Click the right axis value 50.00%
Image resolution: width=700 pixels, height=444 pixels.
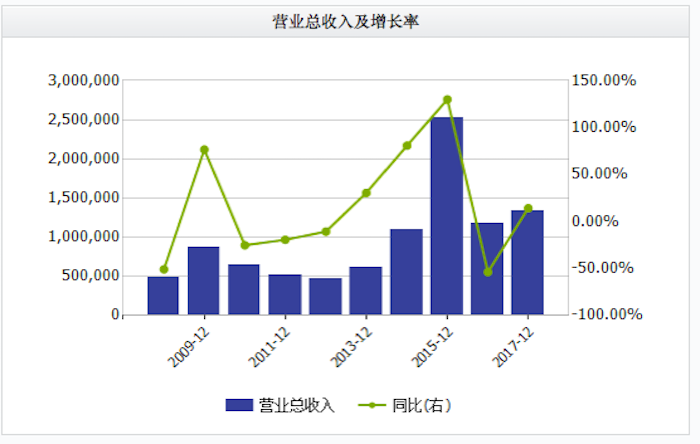point(600,173)
